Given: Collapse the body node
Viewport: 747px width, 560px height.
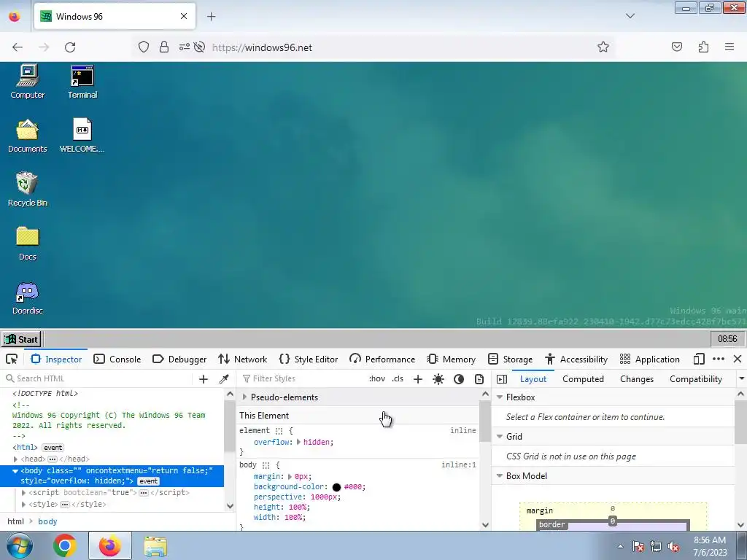Looking at the screenshot, I should [x=16, y=471].
